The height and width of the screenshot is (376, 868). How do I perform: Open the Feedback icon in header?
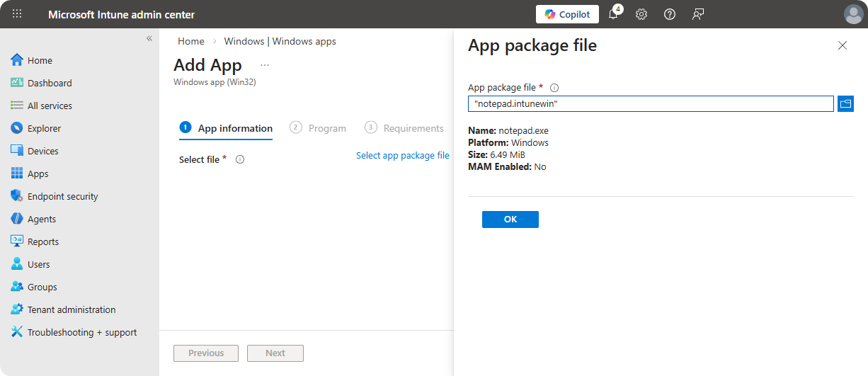coord(698,14)
